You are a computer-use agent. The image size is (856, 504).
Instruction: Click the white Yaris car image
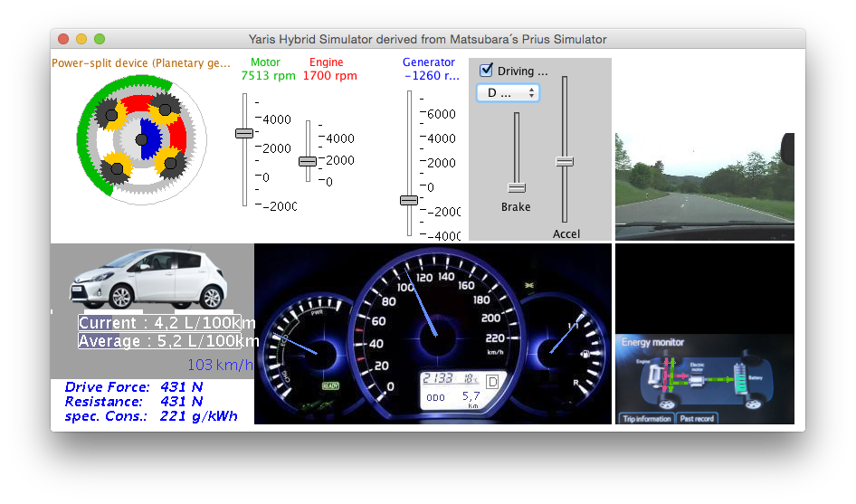pos(148,279)
